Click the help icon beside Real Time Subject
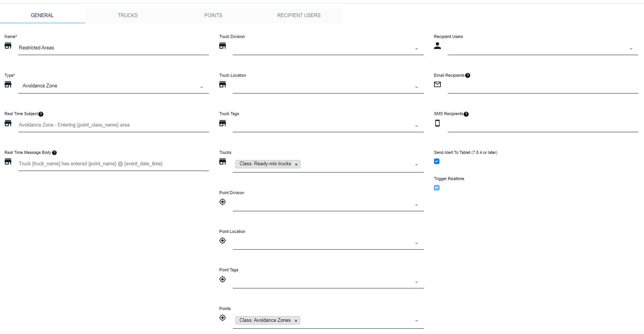This screenshot has width=644, height=334. click(x=41, y=114)
